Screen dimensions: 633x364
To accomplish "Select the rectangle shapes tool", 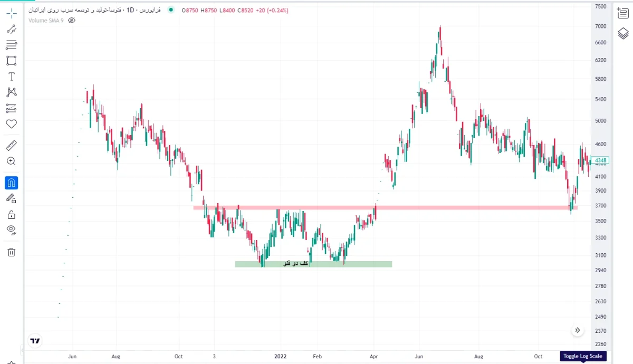I will pyautogui.click(x=12, y=61).
